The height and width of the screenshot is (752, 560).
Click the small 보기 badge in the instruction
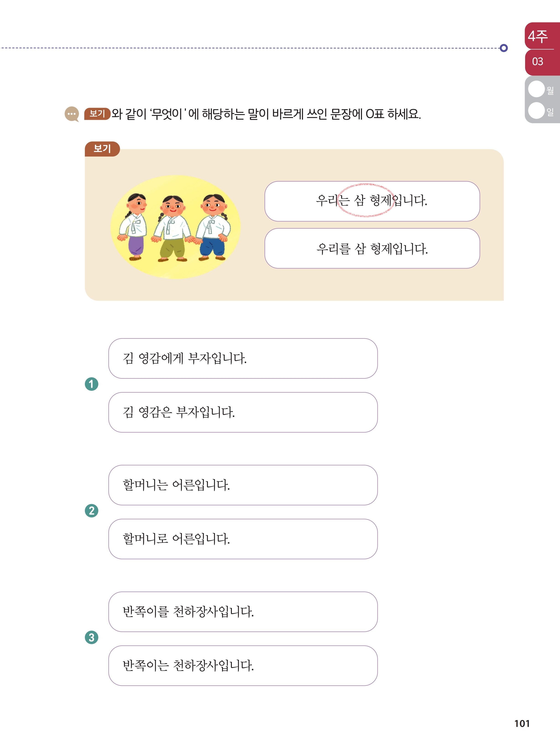click(x=97, y=114)
